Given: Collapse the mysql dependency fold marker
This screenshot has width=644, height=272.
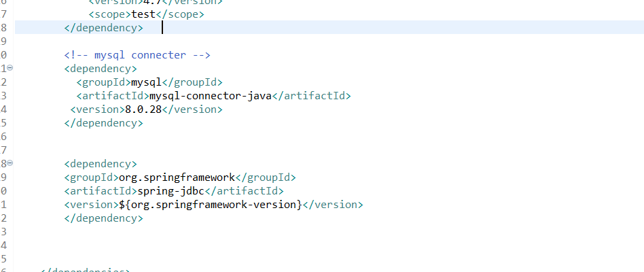Looking at the screenshot, I should point(10,68).
